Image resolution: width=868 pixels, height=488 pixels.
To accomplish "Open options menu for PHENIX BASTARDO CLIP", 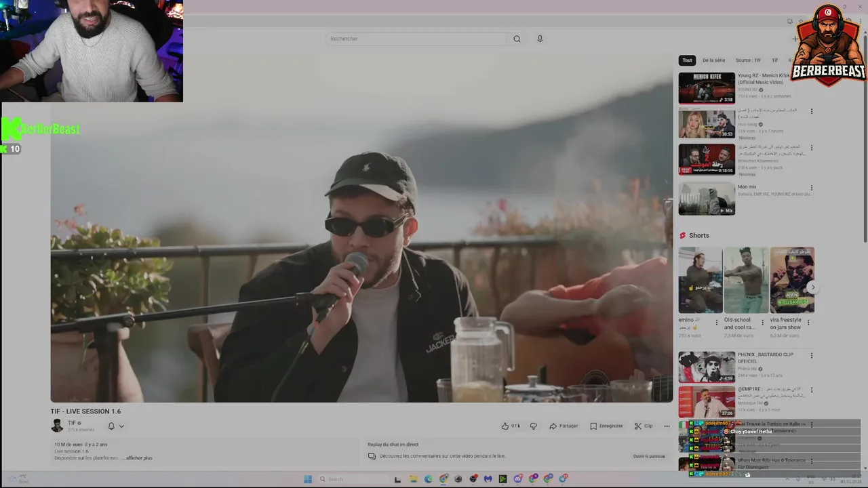I will (812, 356).
